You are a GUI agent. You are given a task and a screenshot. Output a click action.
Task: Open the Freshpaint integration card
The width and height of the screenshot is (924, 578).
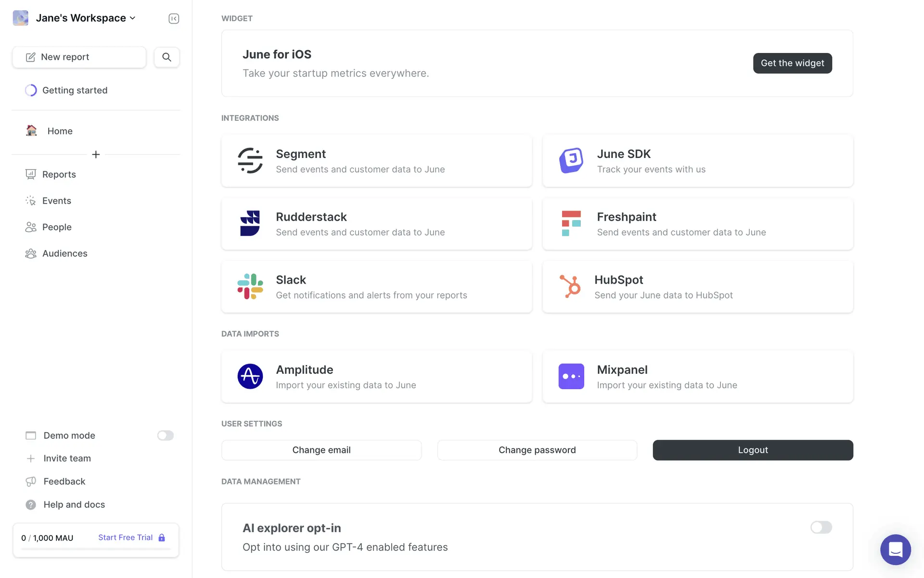(697, 224)
